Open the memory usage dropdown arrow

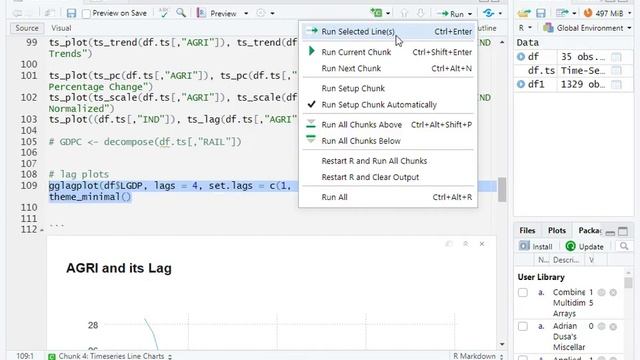point(629,13)
